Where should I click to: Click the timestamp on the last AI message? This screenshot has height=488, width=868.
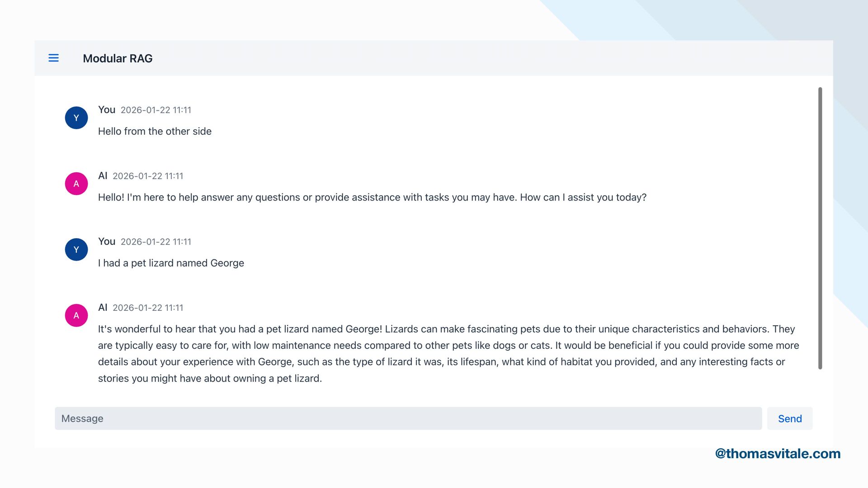click(148, 308)
